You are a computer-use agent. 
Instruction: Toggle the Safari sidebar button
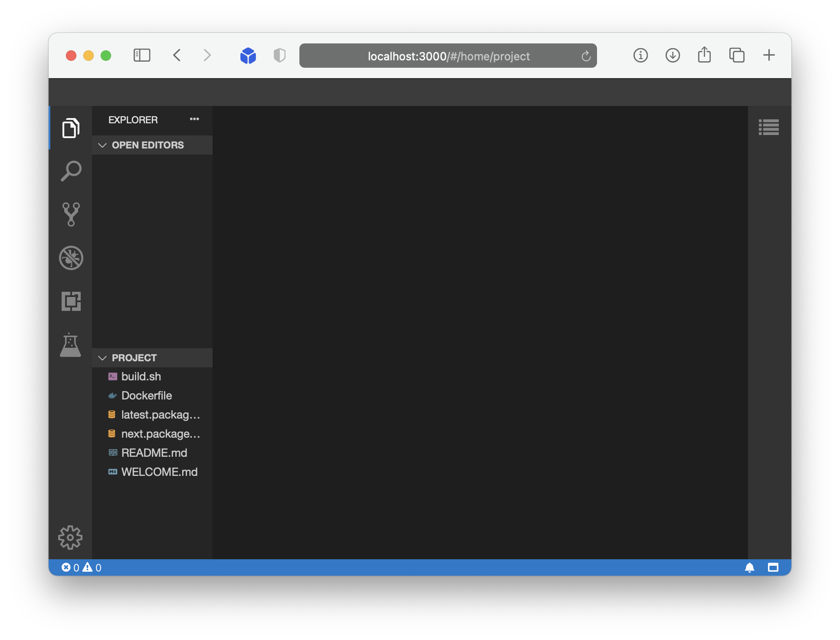(142, 55)
